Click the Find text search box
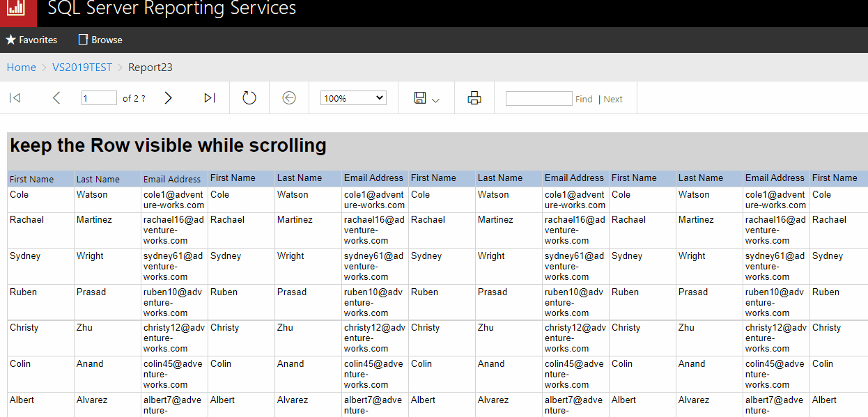868x417 pixels. point(538,98)
